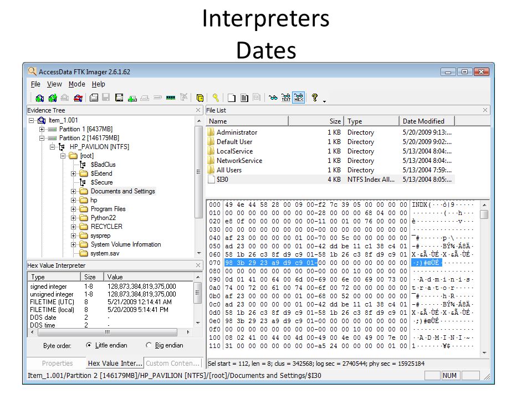Viewport: 532px width, 399px height.
Task: Close the Evidence Tree pane
Action: pyautogui.click(x=198, y=110)
